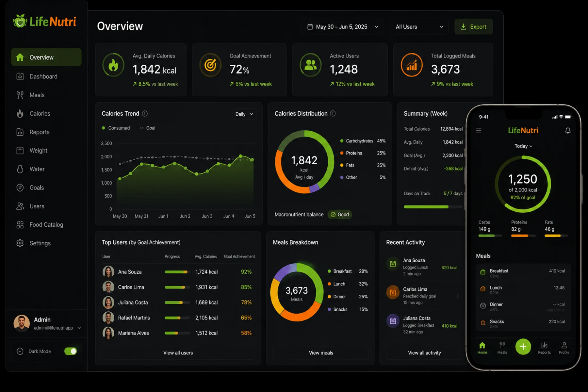Toggle the Dark Mode switch
Image resolution: width=588 pixels, height=392 pixels.
(71, 351)
